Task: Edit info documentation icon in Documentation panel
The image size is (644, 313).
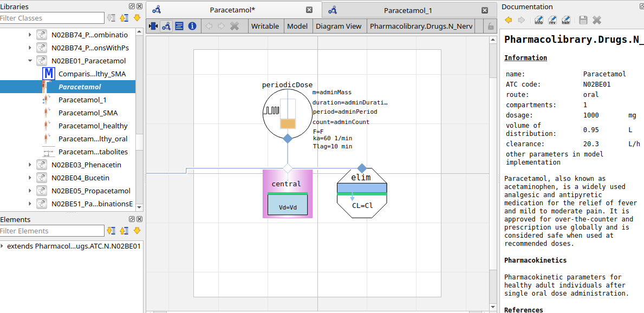Action: click(x=539, y=20)
